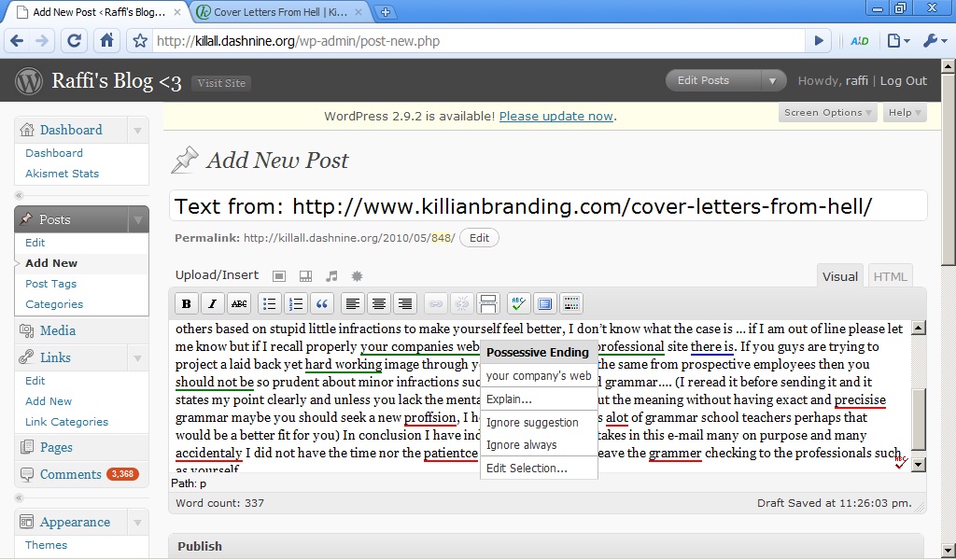Viewport: 956px width, 560px height.
Task: Center align the text
Action: pos(378,303)
